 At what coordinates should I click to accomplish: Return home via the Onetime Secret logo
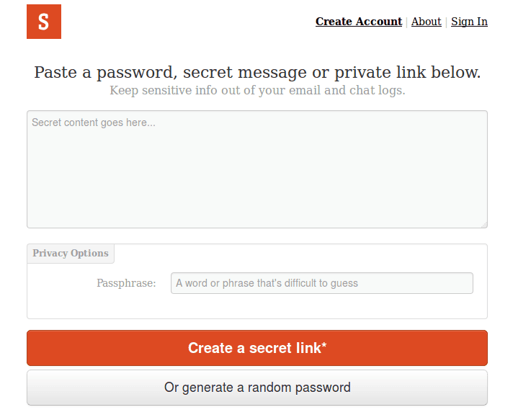click(x=44, y=22)
